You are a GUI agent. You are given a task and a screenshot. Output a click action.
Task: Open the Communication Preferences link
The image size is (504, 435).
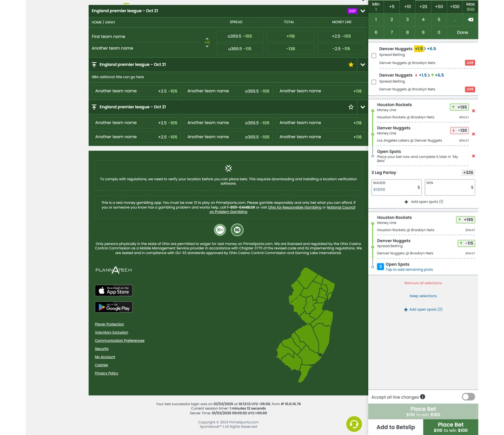119,341
